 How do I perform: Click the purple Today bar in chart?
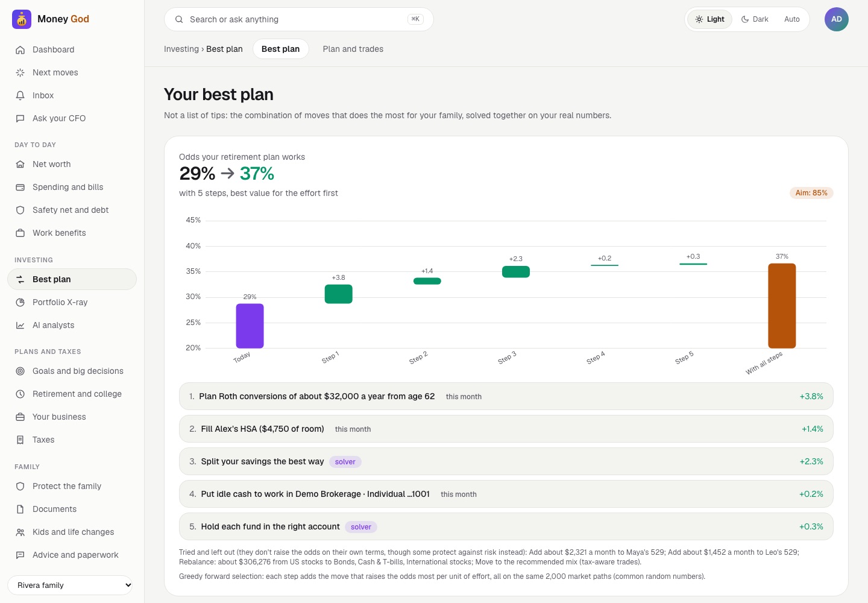pos(250,326)
